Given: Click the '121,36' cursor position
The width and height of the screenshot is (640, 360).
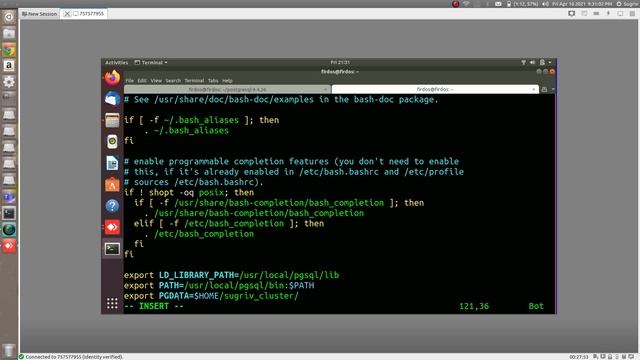Looking at the screenshot, I should tap(474, 306).
